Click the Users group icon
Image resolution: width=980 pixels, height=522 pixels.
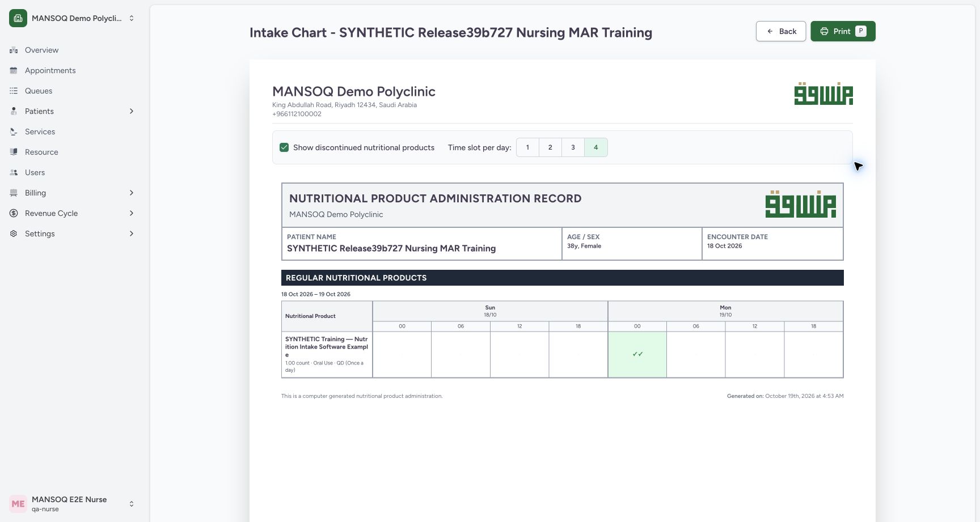(x=14, y=172)
